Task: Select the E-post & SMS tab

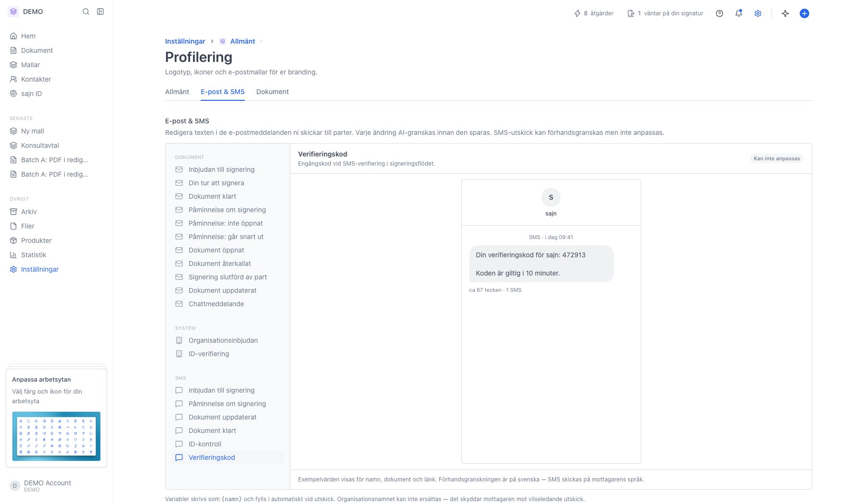Action: (223, 92)
